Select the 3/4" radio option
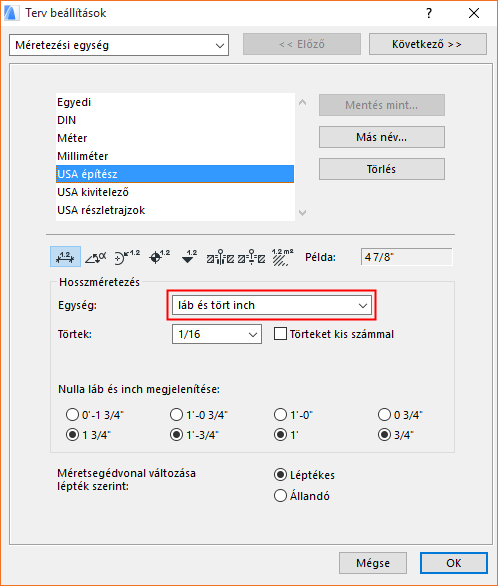This screenshot has width=498, height=586. 384,435
